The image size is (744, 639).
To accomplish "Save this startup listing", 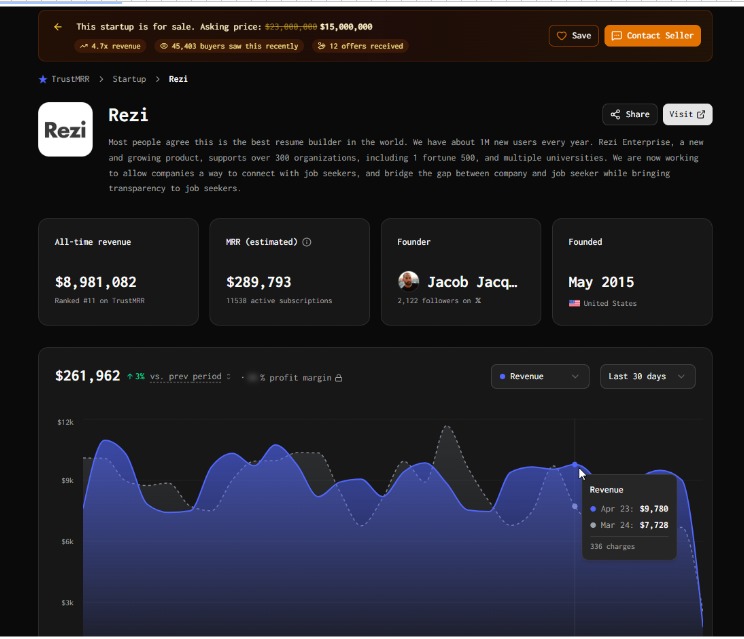I will 573,36.
